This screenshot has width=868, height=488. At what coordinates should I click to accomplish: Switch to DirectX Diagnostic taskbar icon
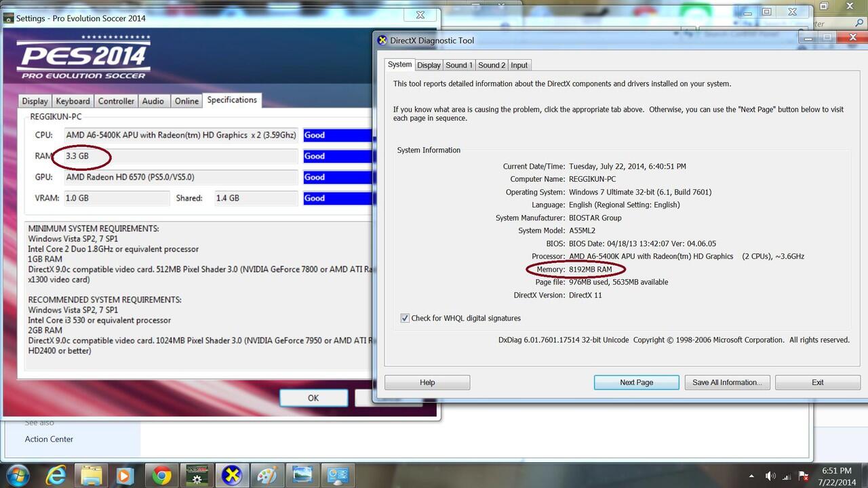pos(232,475)
